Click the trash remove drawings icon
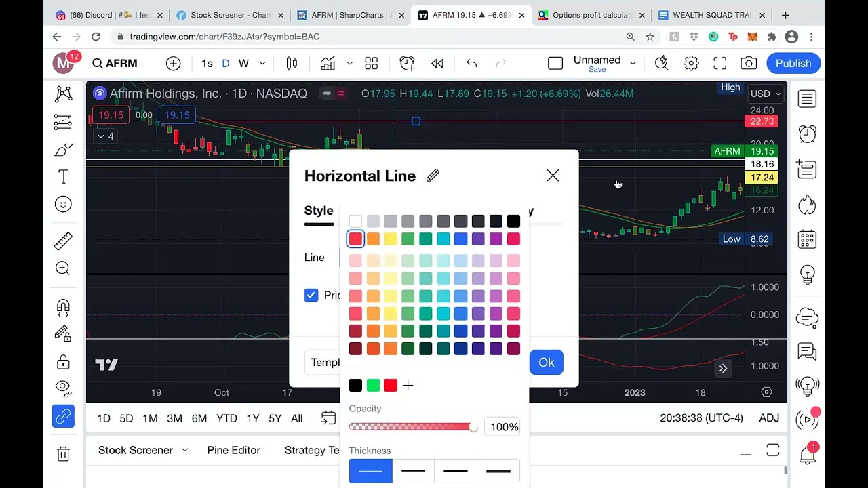The image size is (868, 488). coord(63,453)
